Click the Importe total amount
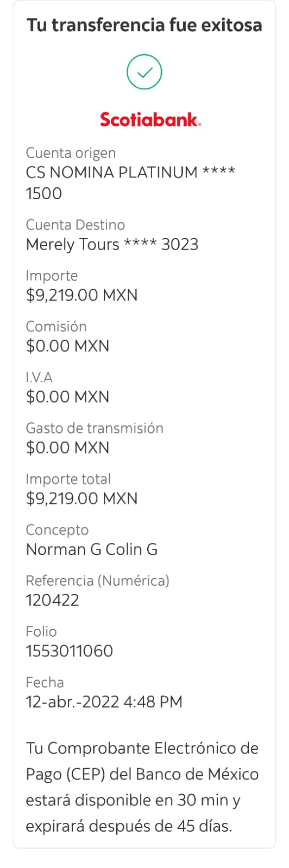This screenshot has height=868, width=289. [x=82, y=498]
